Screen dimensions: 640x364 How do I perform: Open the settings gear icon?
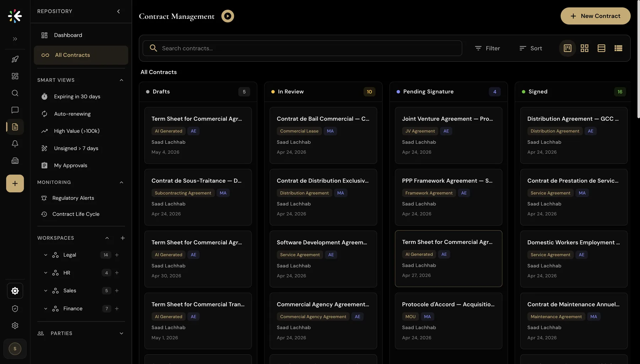pyautogui.click(x=15, y=326)
